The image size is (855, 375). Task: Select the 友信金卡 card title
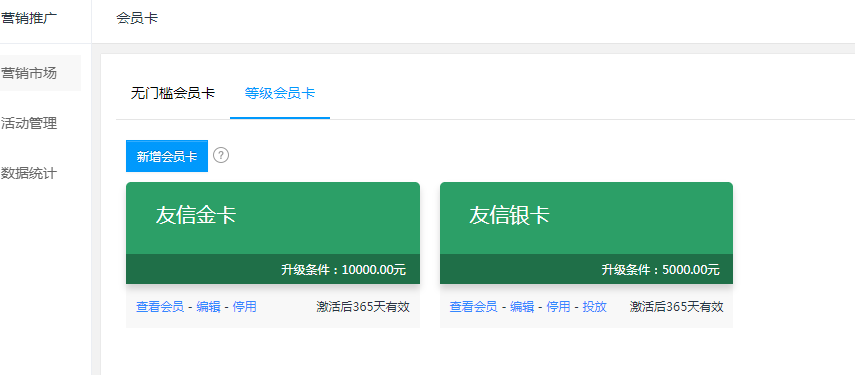pos(196,215)
